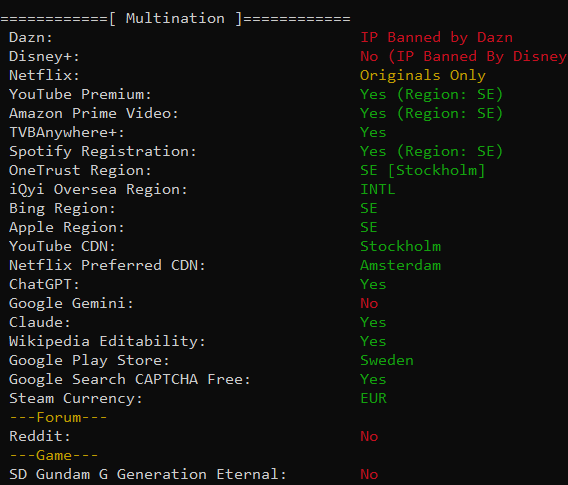Screen dimensions: 568x485
Task: Click 'Yes' result next to ChatGPT
Action: (x=373, y=284)
